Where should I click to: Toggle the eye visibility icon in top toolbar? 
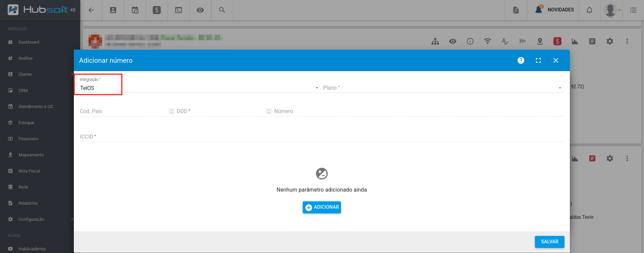[x=200, y=10]
